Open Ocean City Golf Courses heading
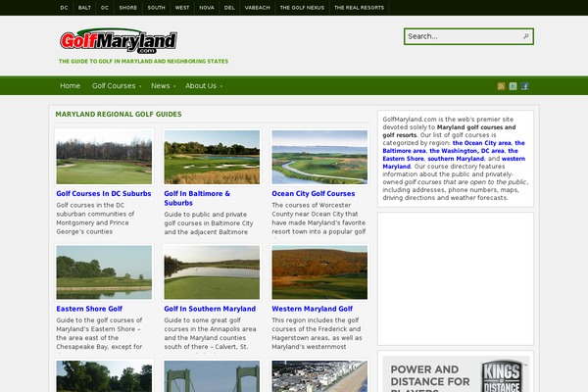588x392 pixels. click(x=314, y=194)
